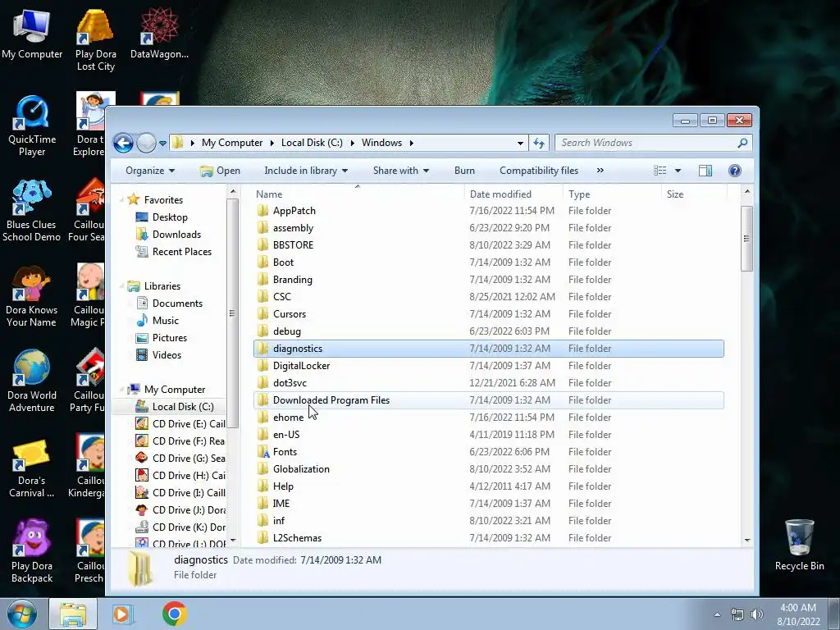Screen dimensions: 840x630
Task: Expand the Include in library menu
Action: coord(306,171)
